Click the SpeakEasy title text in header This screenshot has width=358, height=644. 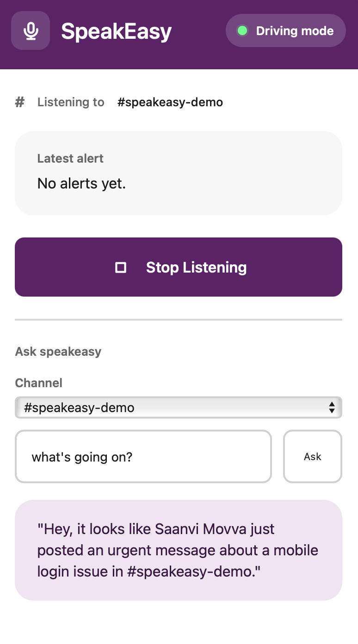pos(117,31)
